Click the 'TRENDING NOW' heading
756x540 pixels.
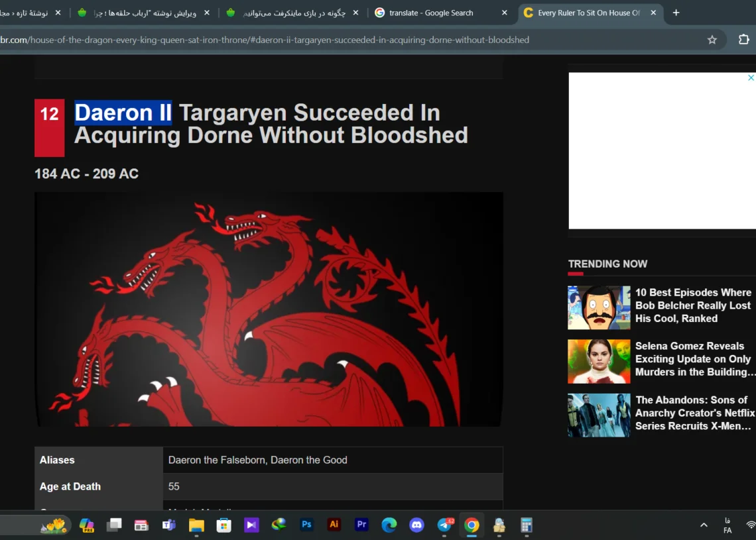point(607,264)
